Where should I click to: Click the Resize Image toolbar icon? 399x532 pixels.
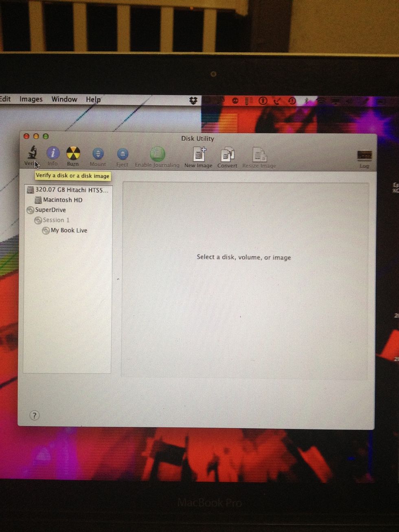tap(259, 155)
